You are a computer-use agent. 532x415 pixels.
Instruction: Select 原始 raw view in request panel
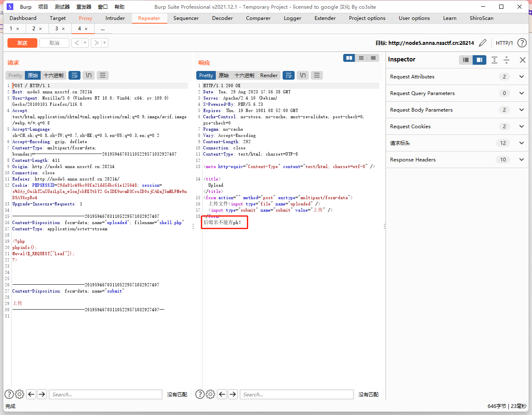[33, 75]
